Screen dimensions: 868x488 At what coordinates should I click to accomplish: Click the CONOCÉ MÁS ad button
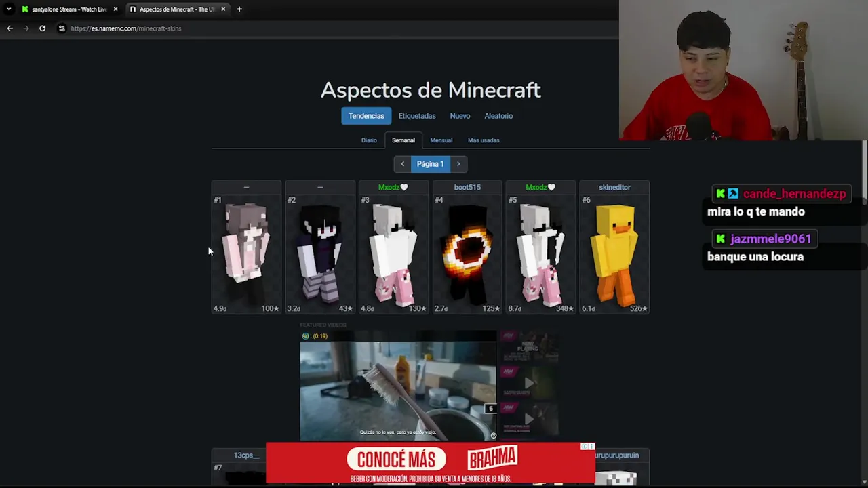396,460
